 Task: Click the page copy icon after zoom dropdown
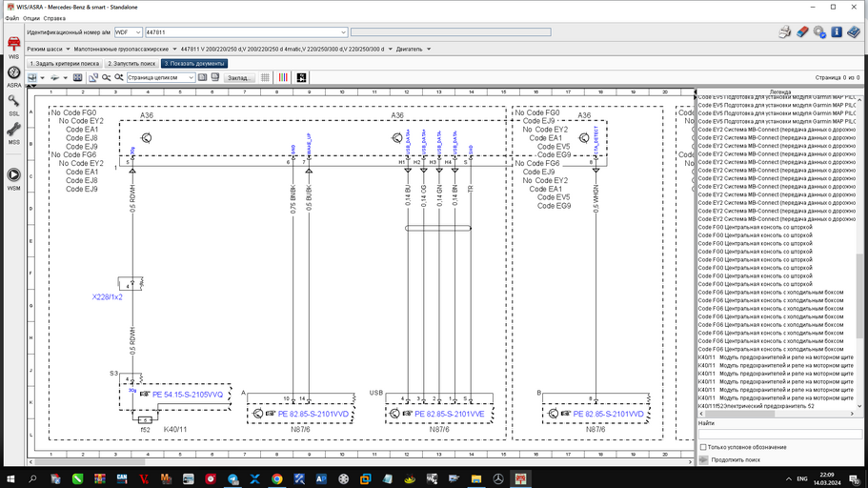[203, 77]
